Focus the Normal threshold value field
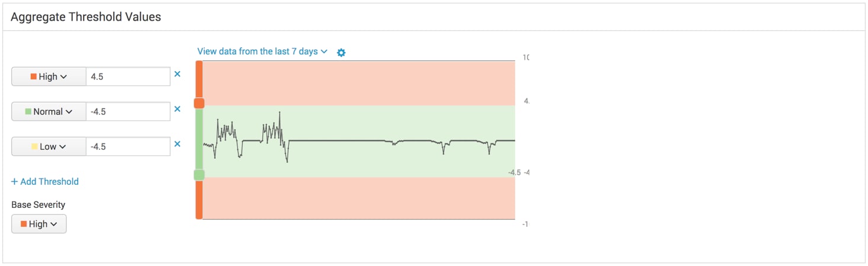Viewport: 868px width, 266px height. coord(128,111)
